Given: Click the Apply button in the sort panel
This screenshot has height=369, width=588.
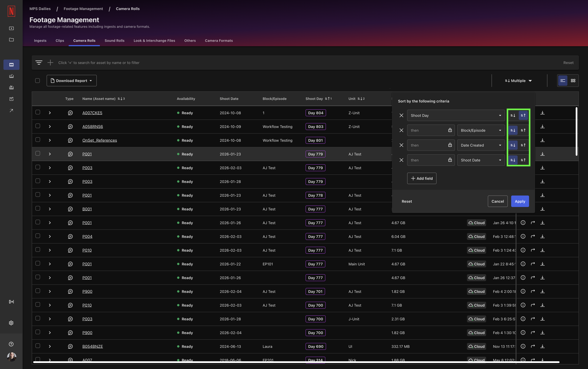Looking at the screenshot, I should (520, 201).
